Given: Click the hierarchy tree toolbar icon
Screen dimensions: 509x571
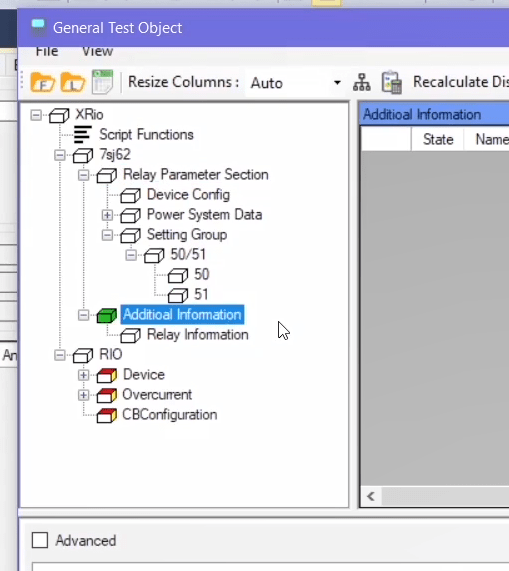Looking at the screenshot, I should click(x=362, y=82).
